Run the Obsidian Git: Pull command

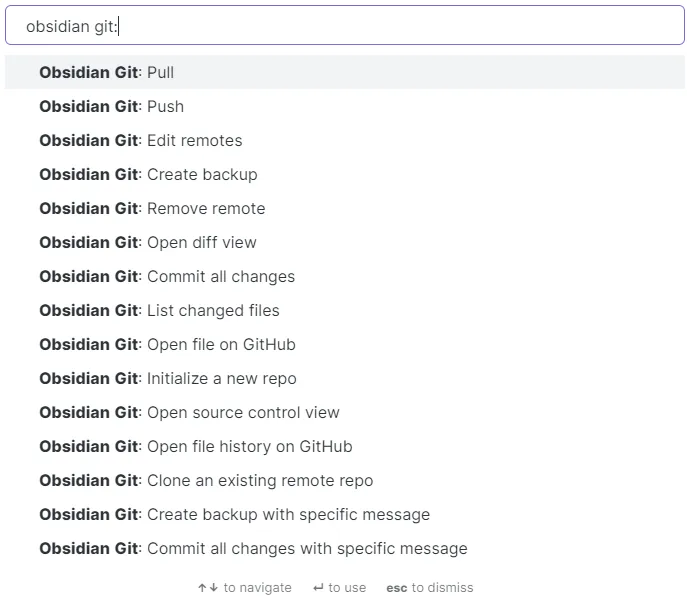[106, 72]
